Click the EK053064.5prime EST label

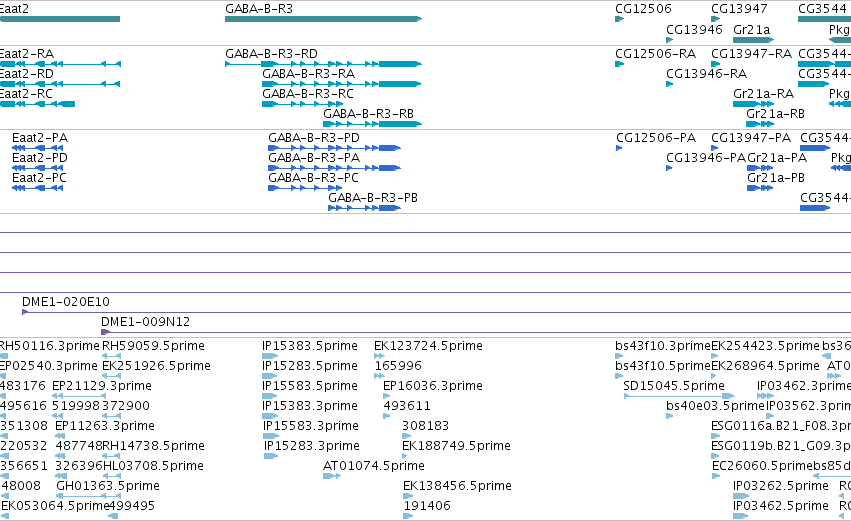[55, 506]
